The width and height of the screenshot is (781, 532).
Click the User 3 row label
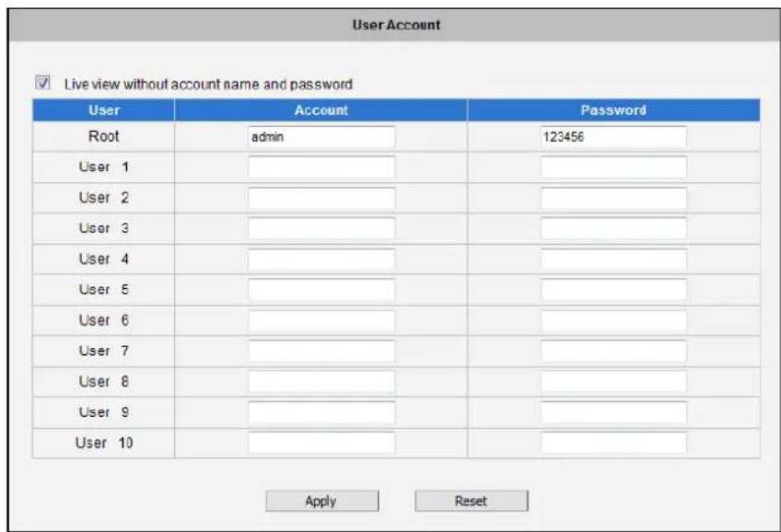103,228
